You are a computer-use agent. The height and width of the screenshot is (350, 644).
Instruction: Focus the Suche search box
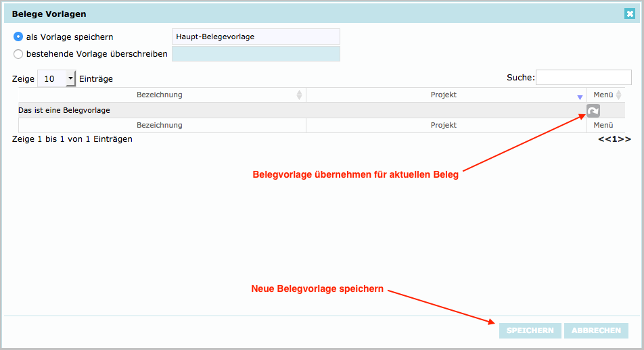point(583,78)
